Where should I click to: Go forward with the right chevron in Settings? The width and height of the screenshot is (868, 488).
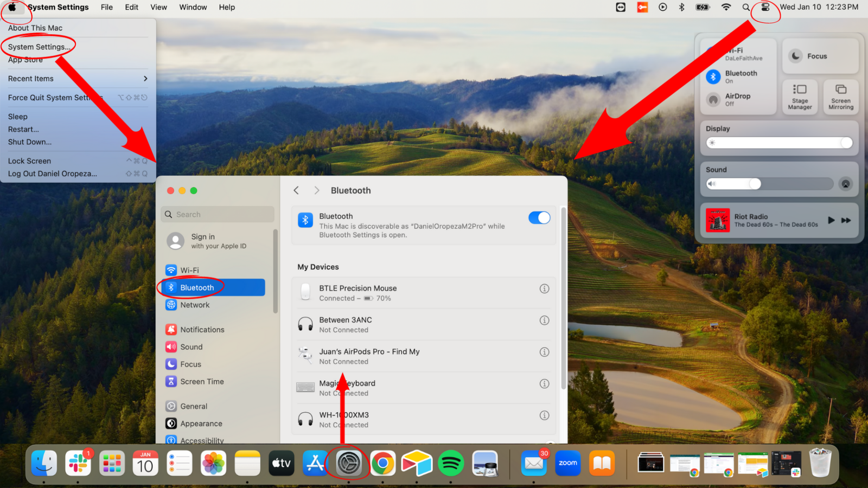pyautogui.click(x=317, y=190)
